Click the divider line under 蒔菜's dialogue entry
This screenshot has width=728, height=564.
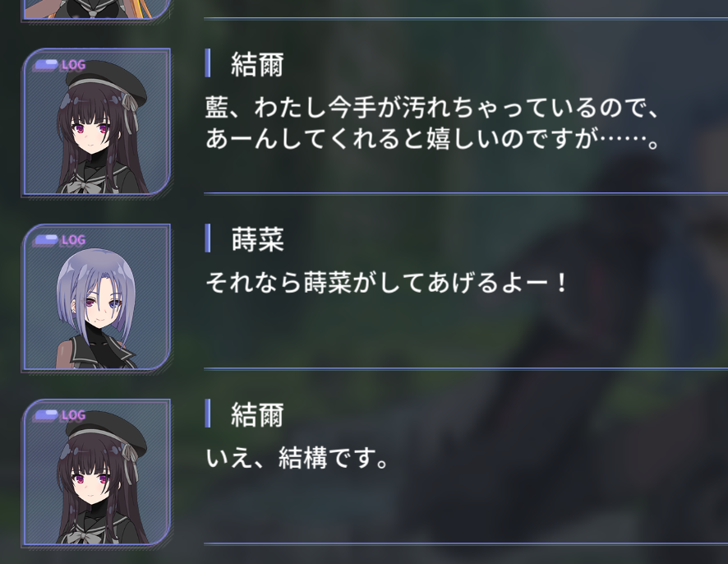[466, 368]
